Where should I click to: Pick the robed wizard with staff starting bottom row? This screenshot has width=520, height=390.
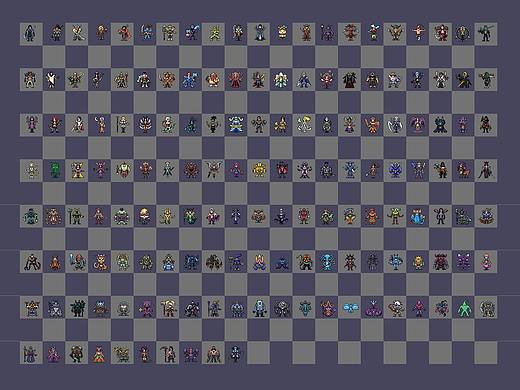click(30, 353)
